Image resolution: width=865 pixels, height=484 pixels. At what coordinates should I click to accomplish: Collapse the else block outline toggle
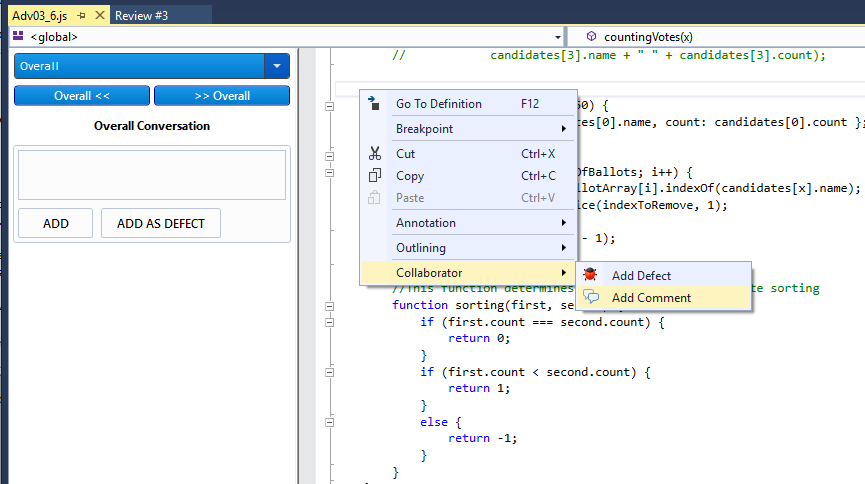click(x=329, y=422)
